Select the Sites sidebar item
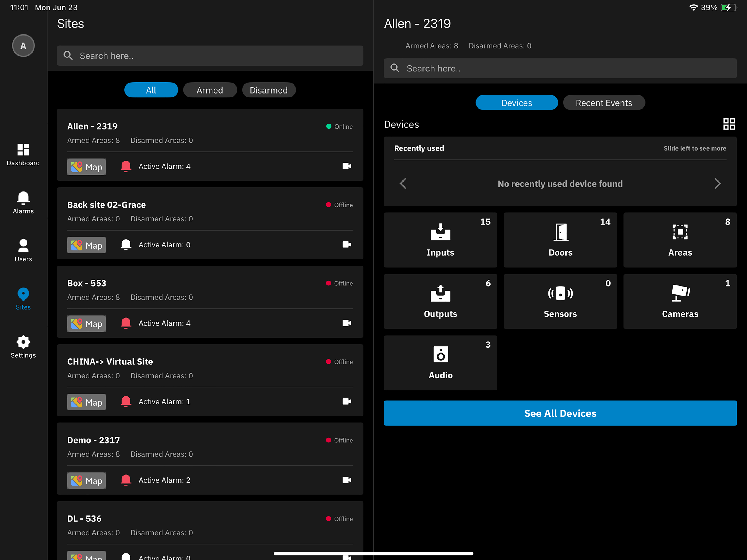Image resolution: width=747 pixels, height=560 pixels. click(x=23, y=299)
